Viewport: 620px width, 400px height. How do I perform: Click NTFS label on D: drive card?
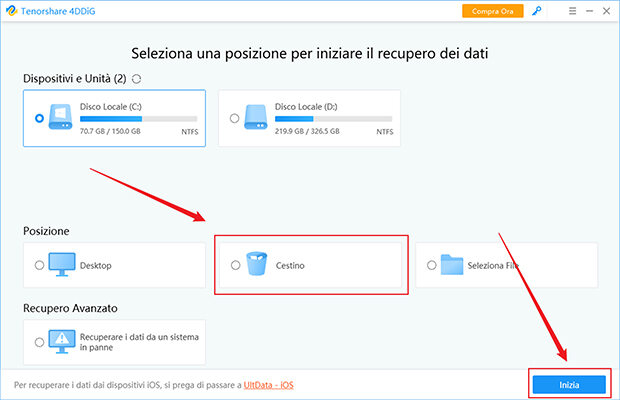(x=385, y=132)
